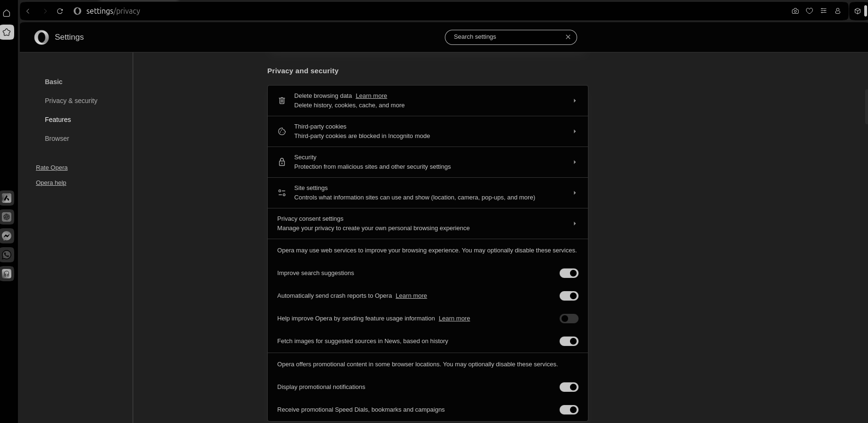Clear the search settings field with X

click(x=568, y=37)
